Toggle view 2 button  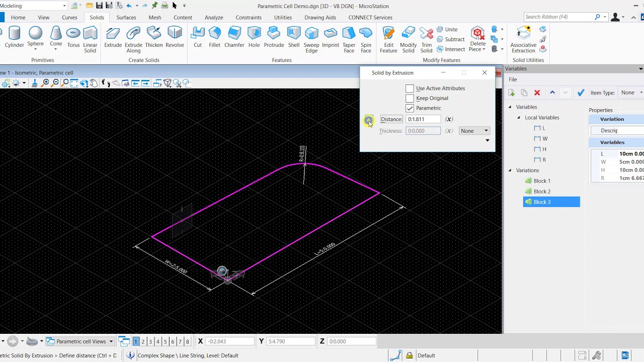[143, 341]
